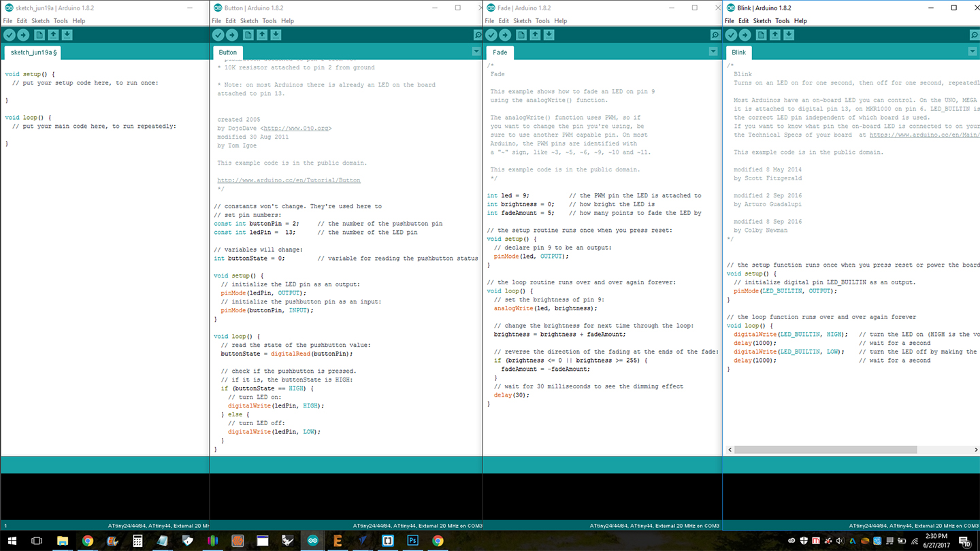Viewport: 980px width, 551px height.
Task: Click Save icon in sketch_jun19a toolbar
Action: pos(67,35)
